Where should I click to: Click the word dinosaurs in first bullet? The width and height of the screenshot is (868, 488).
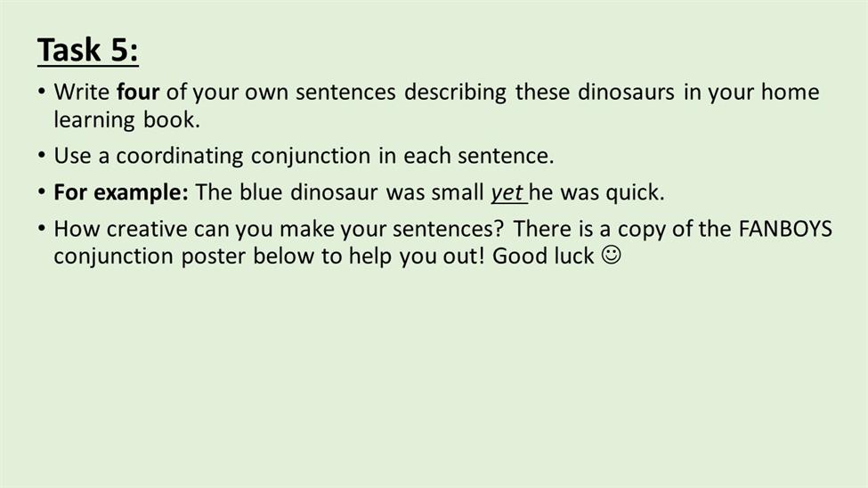tap(626, 92)
